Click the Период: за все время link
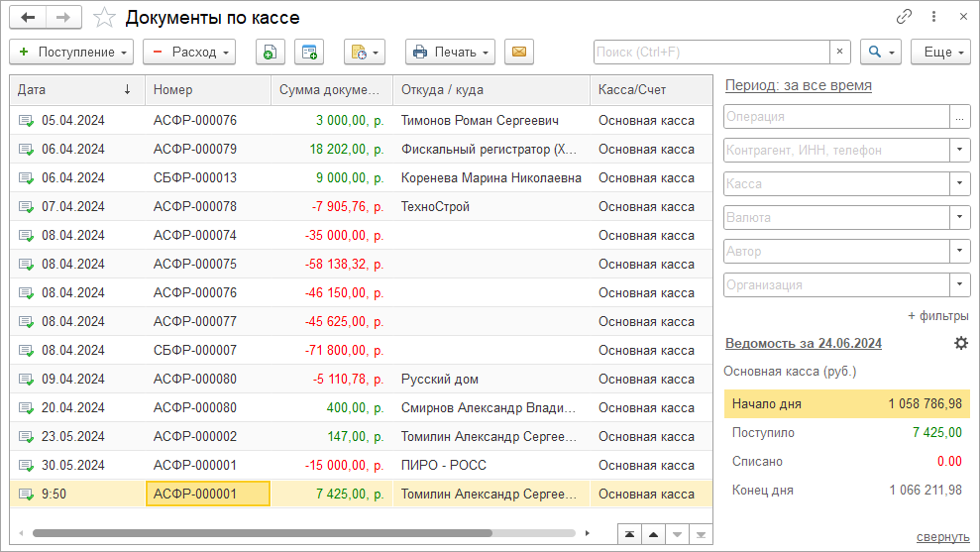Image resolution: width=980 pixels, height=552 pixels. pos(798,85)
